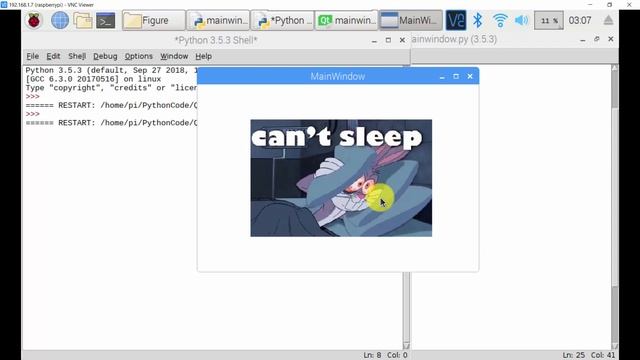Open the Help menu in Python Shell

203,56
